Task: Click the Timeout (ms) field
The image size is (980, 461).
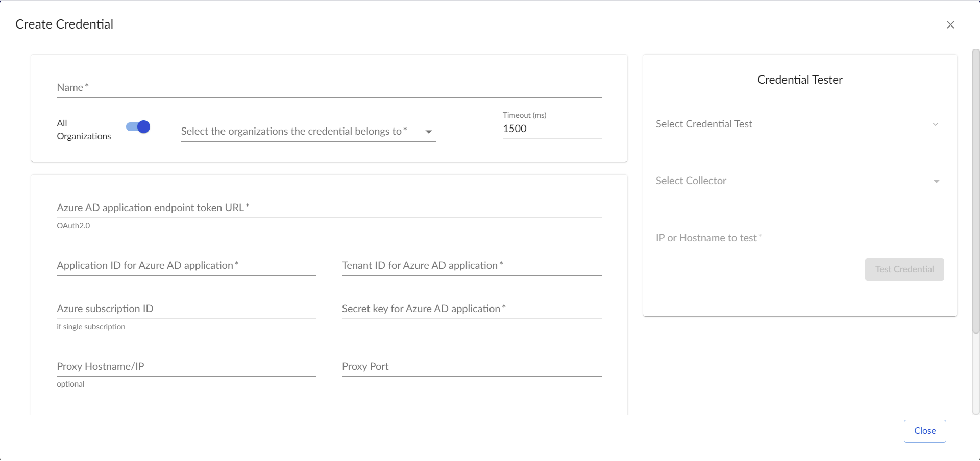Action: [551, 129]
